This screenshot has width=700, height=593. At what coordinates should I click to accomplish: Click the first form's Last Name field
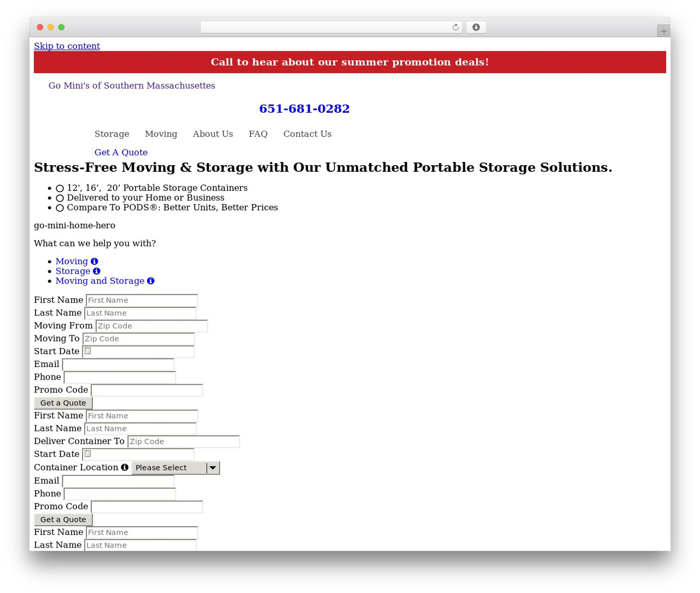click(x=141, y=313)
